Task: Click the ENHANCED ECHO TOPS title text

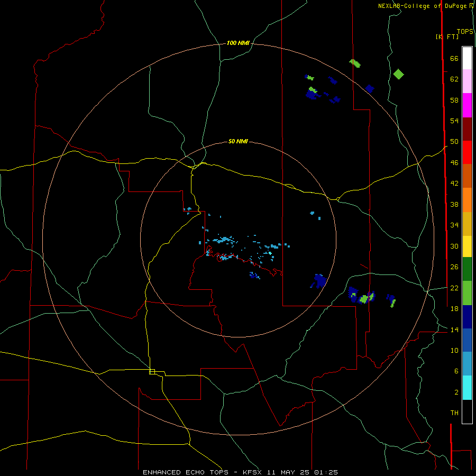Action: [186, 472]
